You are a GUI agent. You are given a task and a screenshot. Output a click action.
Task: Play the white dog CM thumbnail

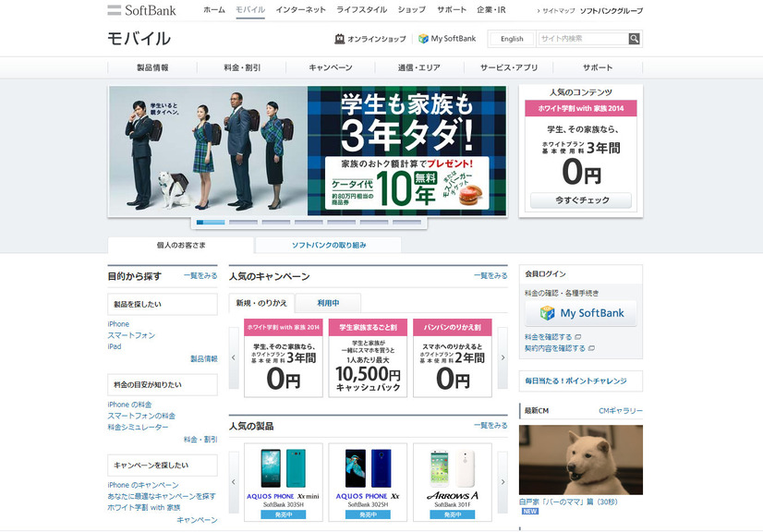pos(580,460)
